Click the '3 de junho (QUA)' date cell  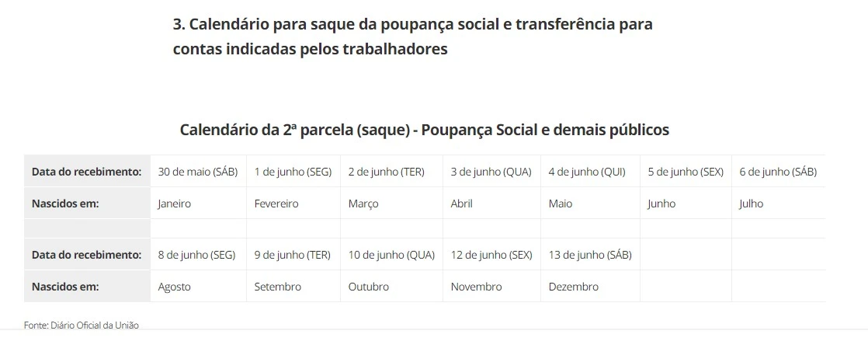point(491,172)
